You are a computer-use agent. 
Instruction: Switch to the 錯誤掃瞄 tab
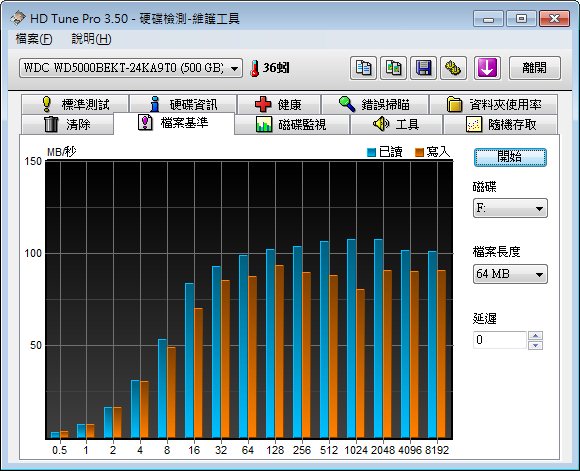tap(375, 104)
